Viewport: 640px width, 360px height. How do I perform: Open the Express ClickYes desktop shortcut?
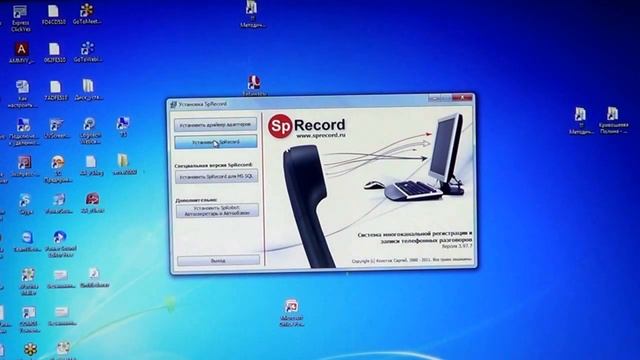[x=20, y=18]
